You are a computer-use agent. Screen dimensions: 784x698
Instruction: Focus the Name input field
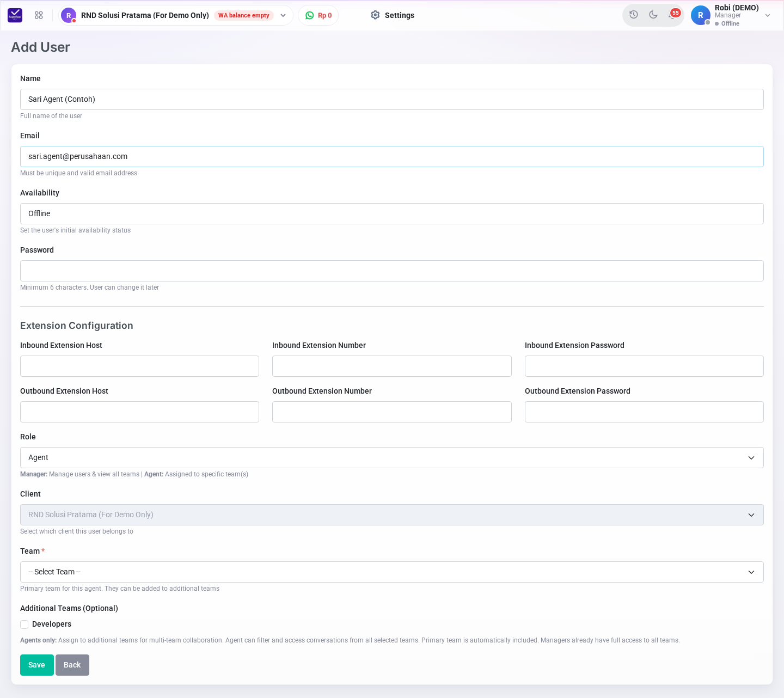[392, 99]
